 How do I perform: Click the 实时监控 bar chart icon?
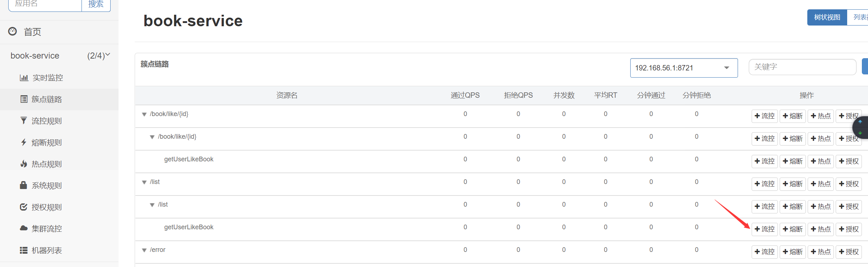click(24, 78)
